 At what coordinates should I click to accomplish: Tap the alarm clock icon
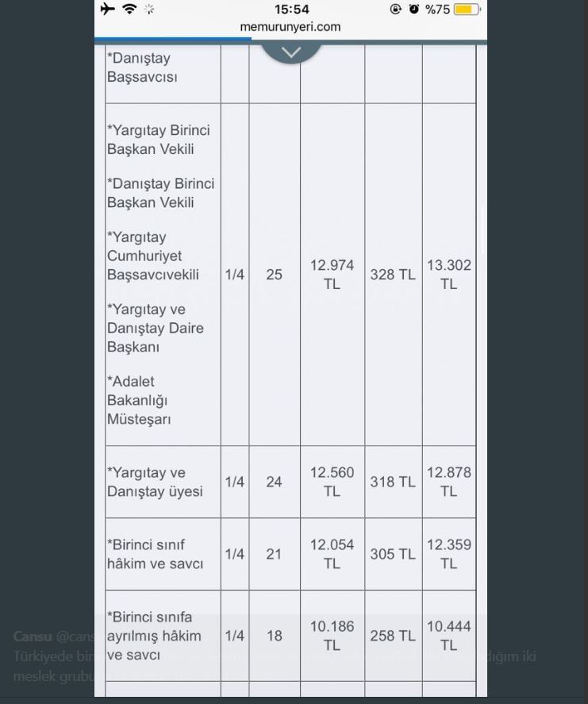(413, 10)
